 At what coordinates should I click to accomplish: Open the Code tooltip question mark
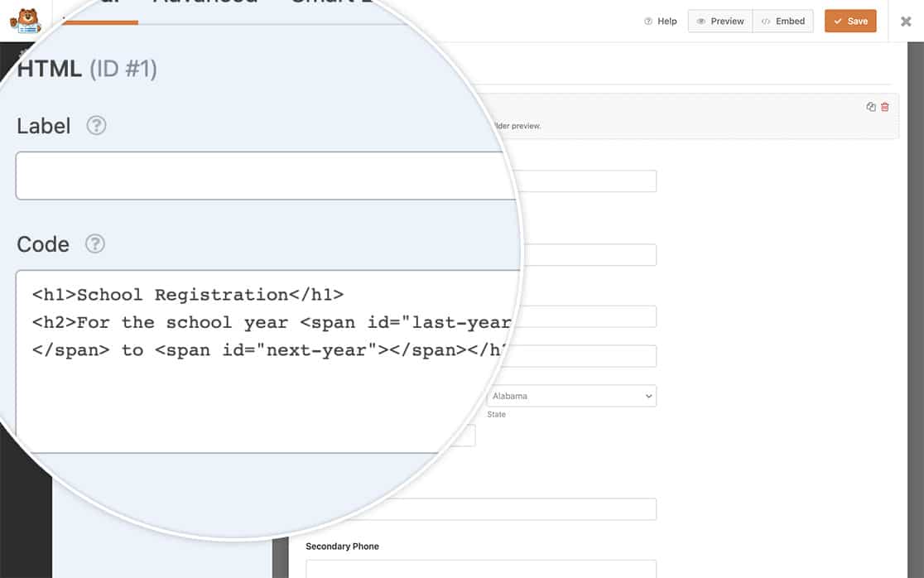tap(97, 244)
